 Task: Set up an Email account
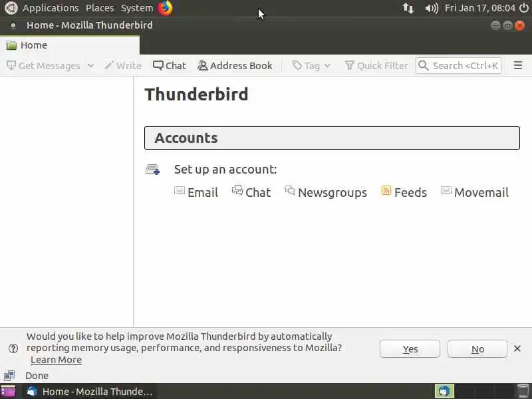coord(196,192)
